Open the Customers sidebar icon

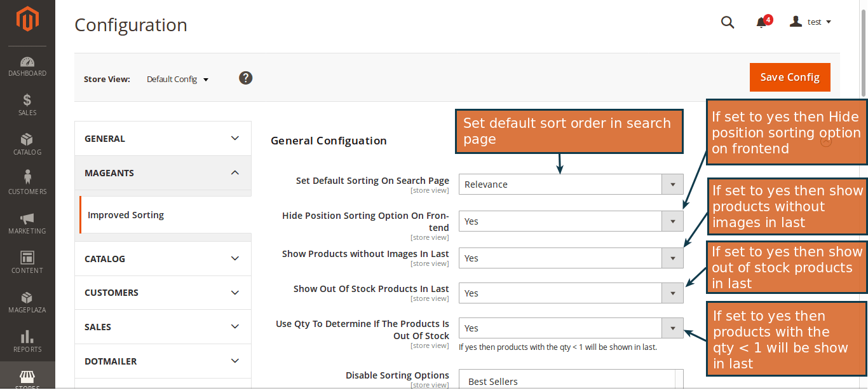(x=27, y=183)
